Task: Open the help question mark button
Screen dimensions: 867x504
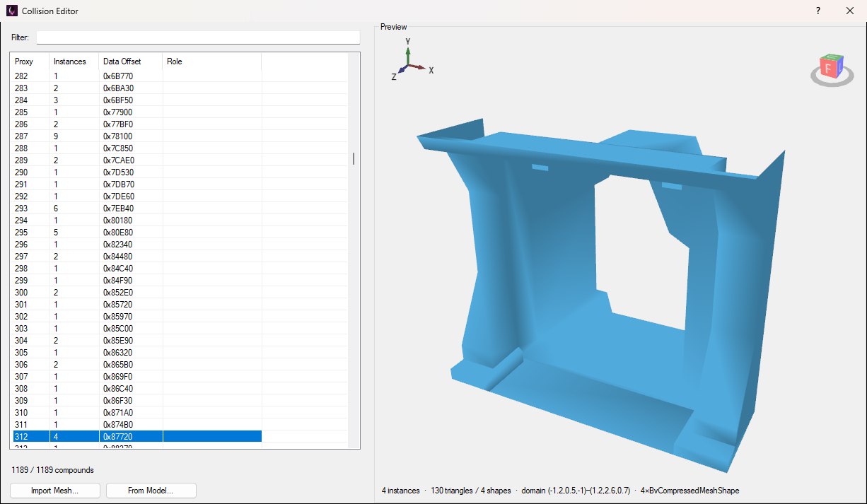Action: pos(817,11)
